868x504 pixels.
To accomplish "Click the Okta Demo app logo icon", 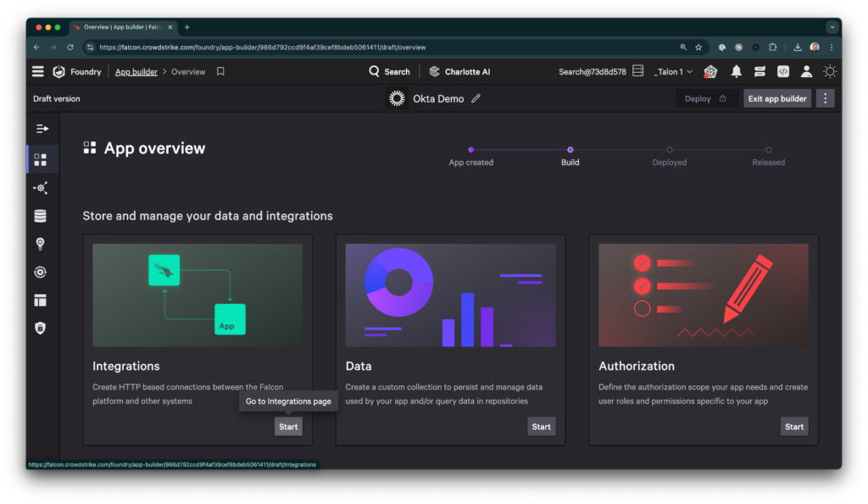I will (397, 98).
